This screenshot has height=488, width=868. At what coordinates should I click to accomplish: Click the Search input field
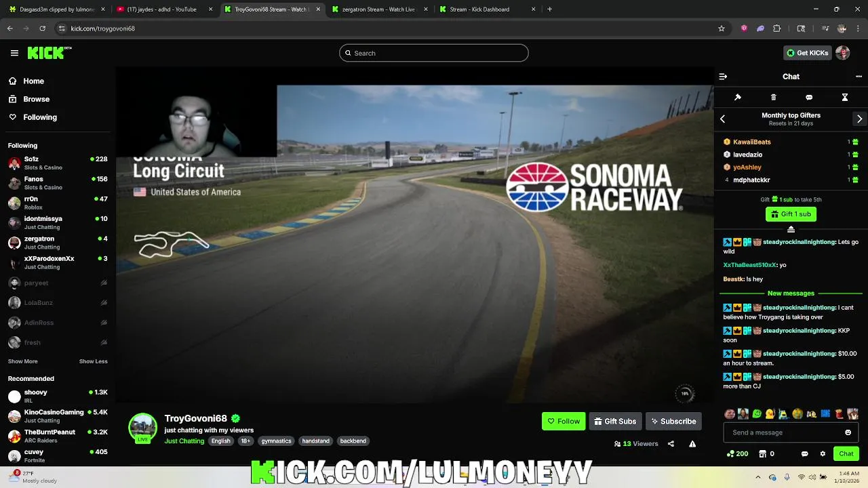coord(434,53)
